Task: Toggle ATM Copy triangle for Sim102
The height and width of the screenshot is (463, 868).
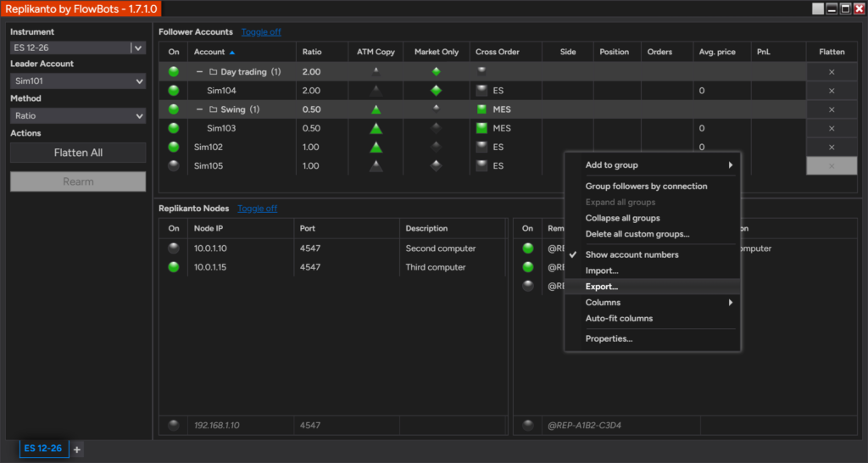Action: pos(376,148)
